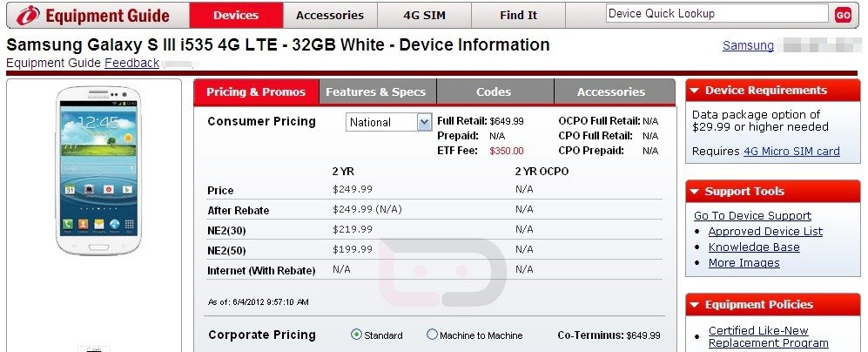This screenshot has height=352, width=868.
Task: Select the Pricing & Promos tab
Action: 256,91
